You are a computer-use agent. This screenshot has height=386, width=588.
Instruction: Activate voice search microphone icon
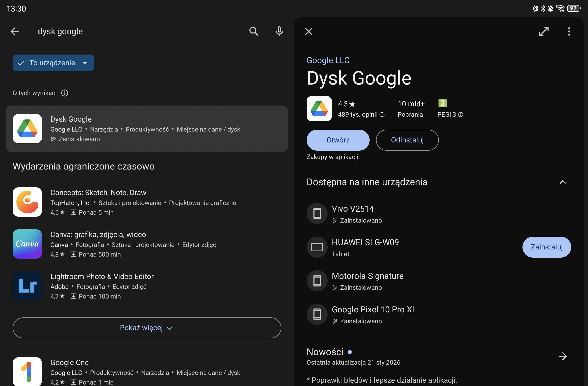[279, 31]
